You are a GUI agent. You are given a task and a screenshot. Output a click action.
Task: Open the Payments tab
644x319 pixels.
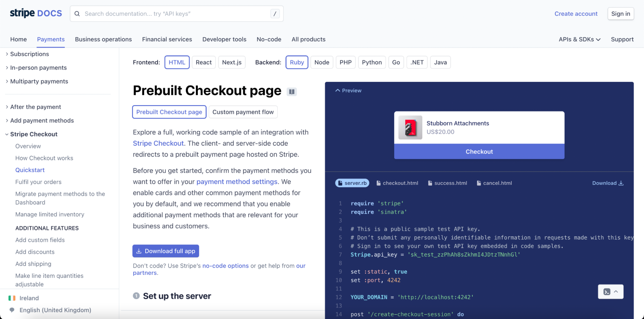pos(51,39)
